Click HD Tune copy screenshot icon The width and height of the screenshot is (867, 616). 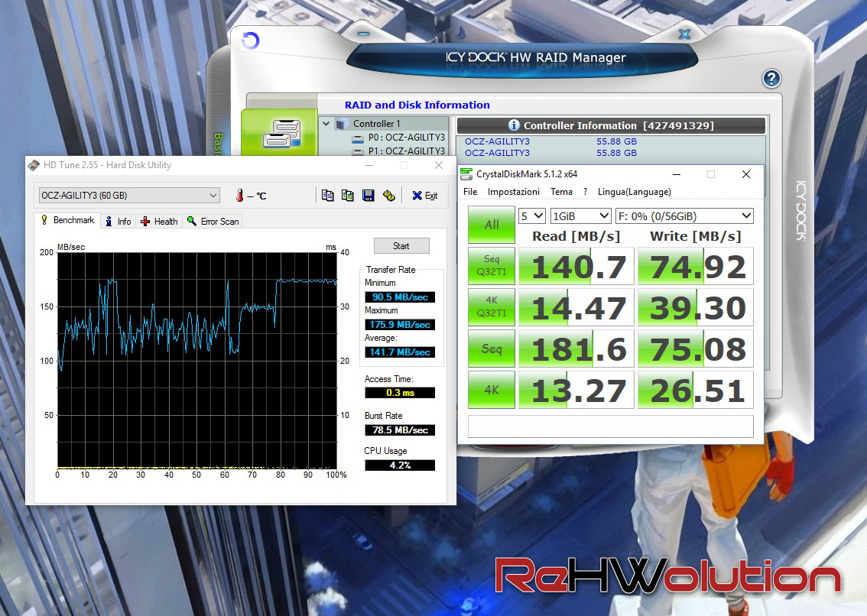[x=347, y=195]
